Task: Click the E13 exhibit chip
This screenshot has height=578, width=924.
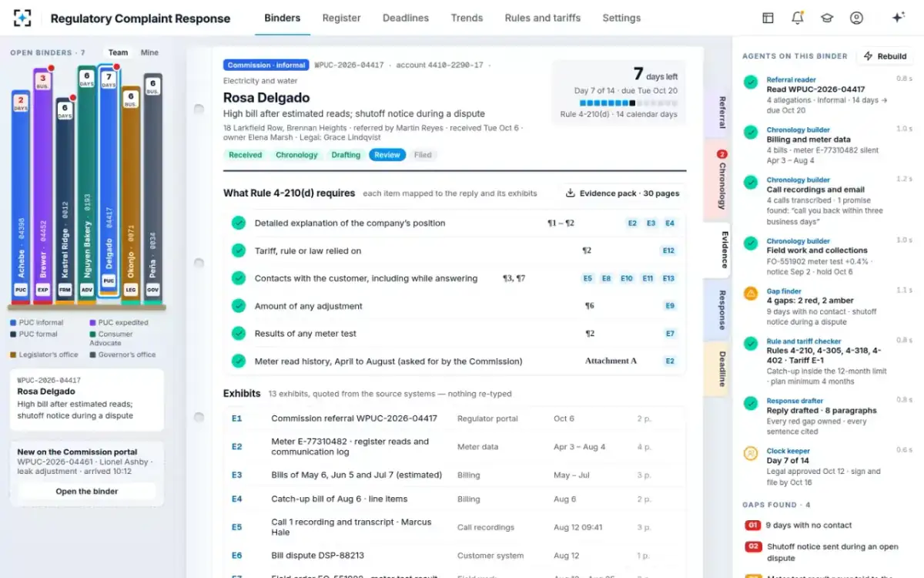Action: pyautogui.click(x=668, y=278)
